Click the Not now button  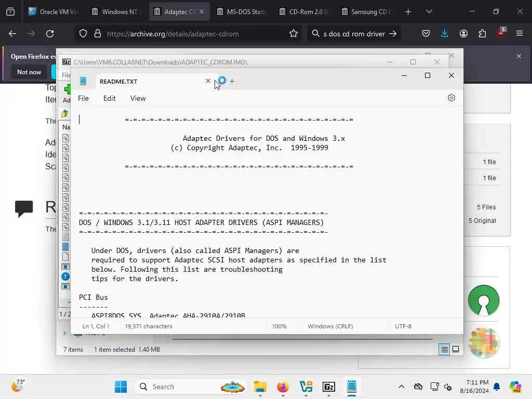pyautogui.click(x=29, y=72)
